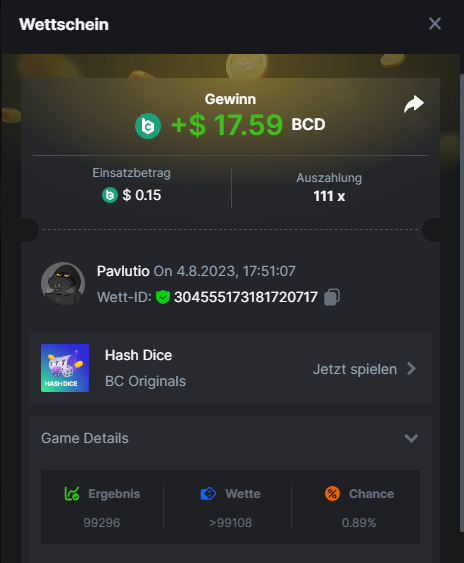The height and width of the screenshot is (563, 464).
Task: Open Pavlutio's avatar picture
Action: (63, 284)
